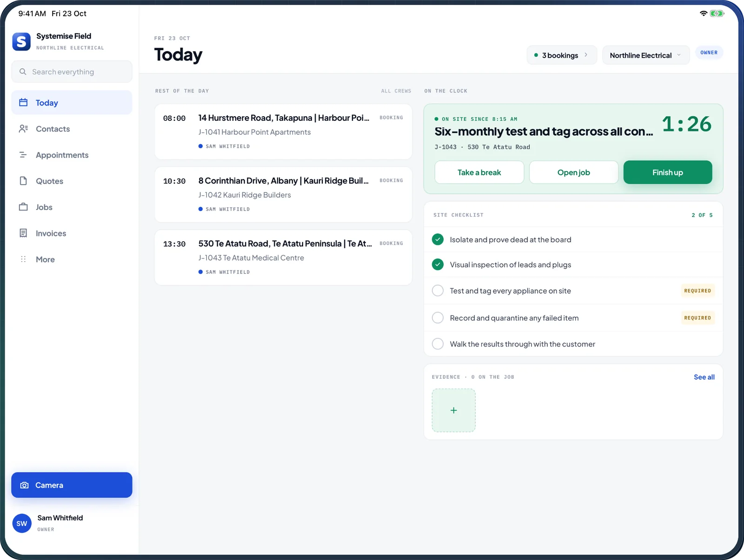The height and width of the screenshot is (560, 744).
Task: Click the More dots grid icon
Action: (x=23, y=259)
